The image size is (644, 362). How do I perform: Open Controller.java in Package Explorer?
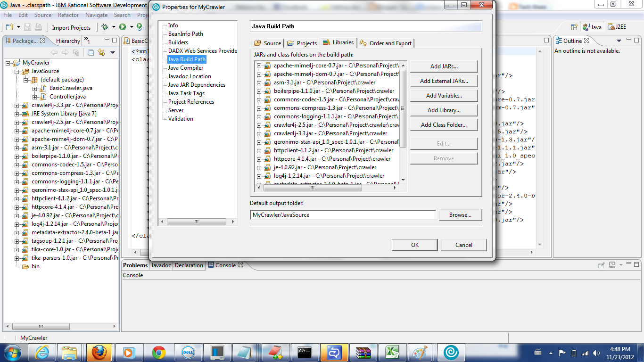(67, 97)
